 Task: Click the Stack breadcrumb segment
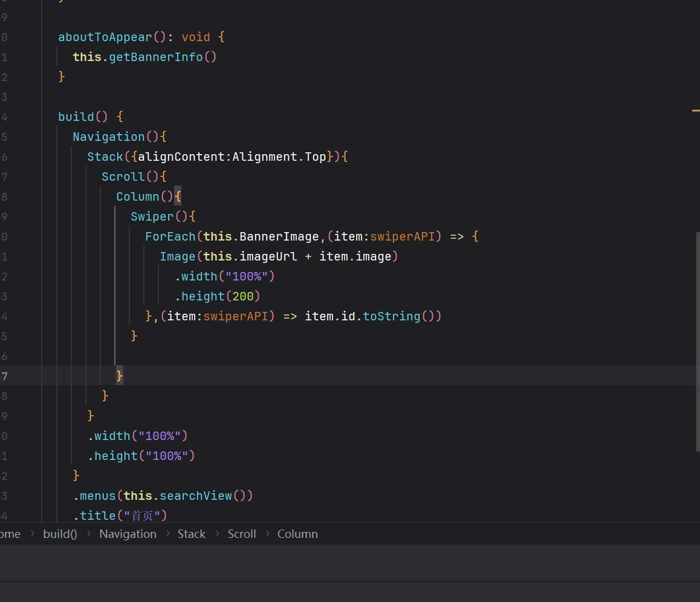[x=191, y=534]
